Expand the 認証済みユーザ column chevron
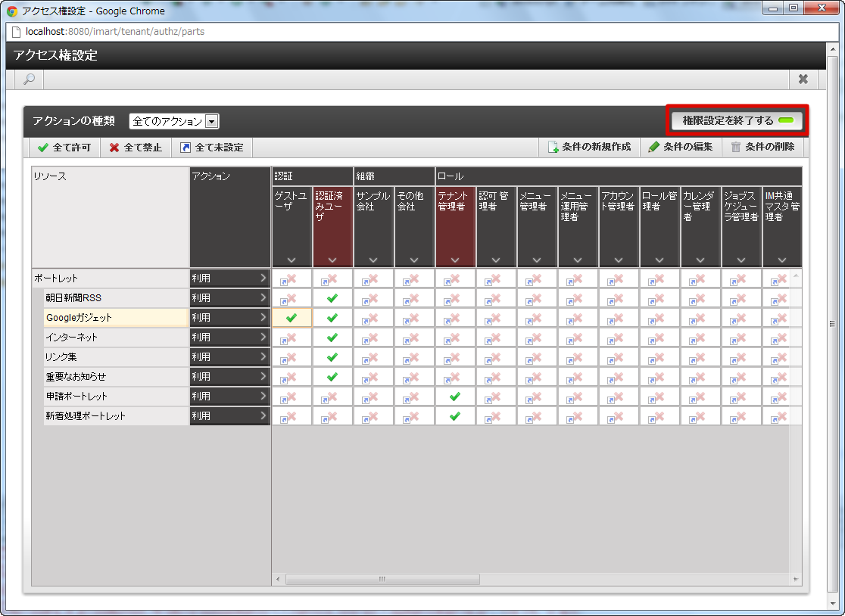The height and width of the screenshot is (616, 845). tap(332, 260)
